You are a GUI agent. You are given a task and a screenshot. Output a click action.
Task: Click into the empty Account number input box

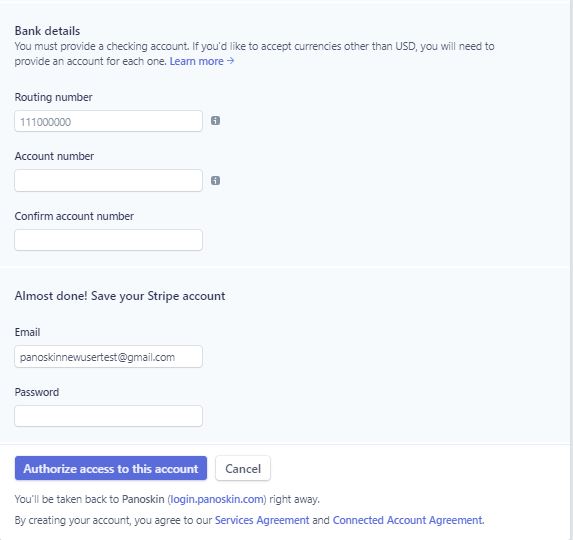coord(109,180)
